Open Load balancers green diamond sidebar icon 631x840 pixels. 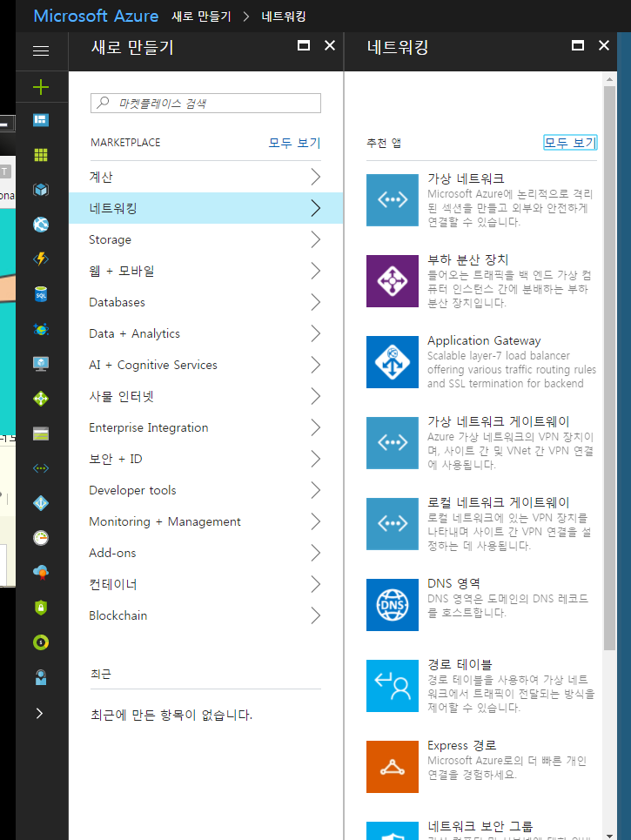pos(41,399)
